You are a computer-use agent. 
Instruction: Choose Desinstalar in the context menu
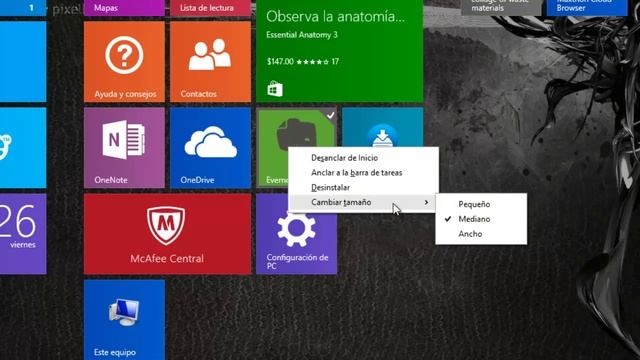click(x=363, y=187)
